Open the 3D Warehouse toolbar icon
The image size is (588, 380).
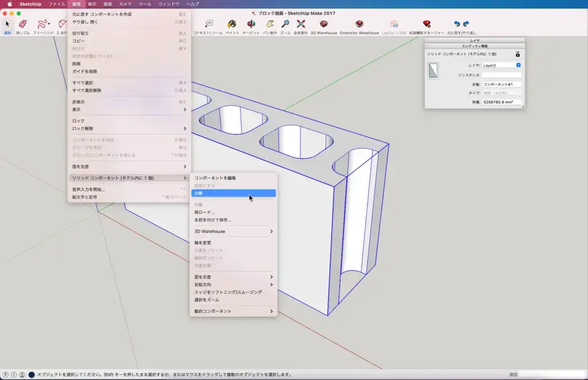pyautogui.click(x=324, y=24)
